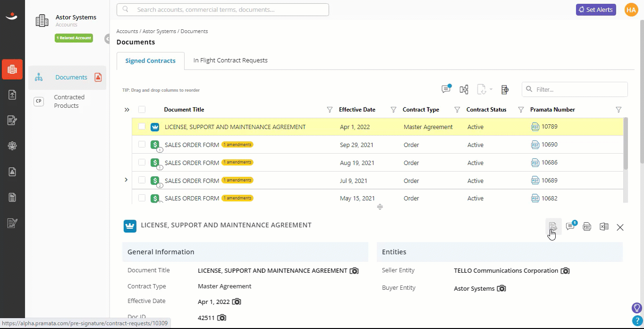Switch to In Flight Contract Requests tab
The height and width of the screenshot is (329, 644).
(x=230, y=61)
